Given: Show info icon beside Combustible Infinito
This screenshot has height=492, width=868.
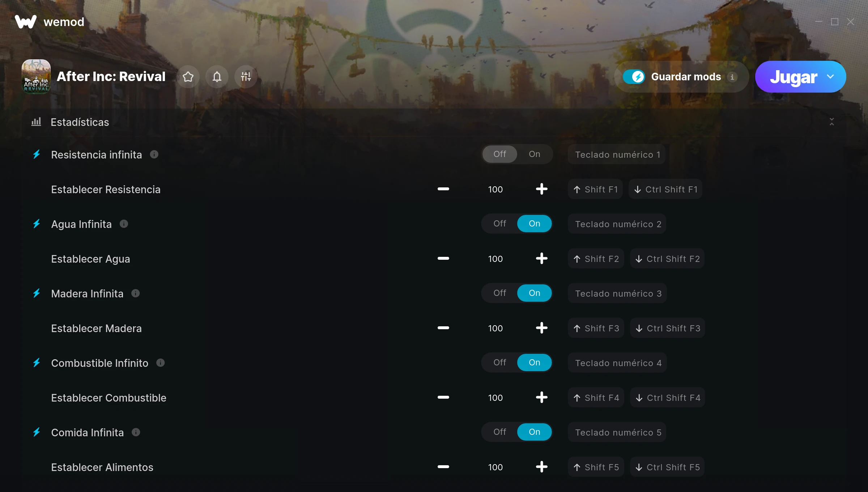Looking at the screenshot, I should pos(161,363).
